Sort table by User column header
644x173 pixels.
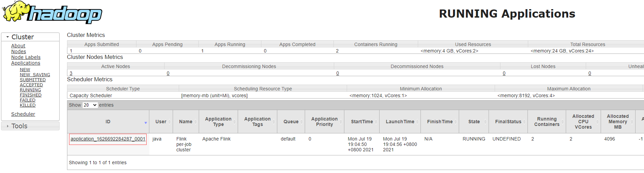pos(161,122)
